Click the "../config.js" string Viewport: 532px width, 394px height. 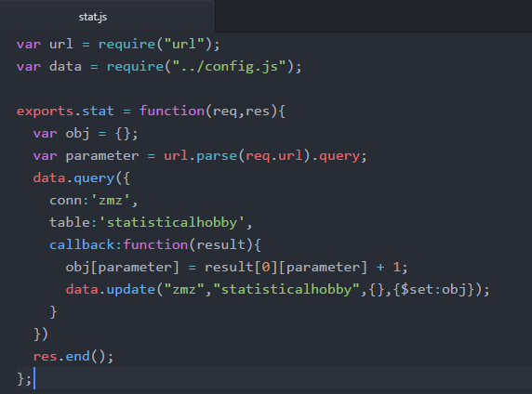pos(230,67)
